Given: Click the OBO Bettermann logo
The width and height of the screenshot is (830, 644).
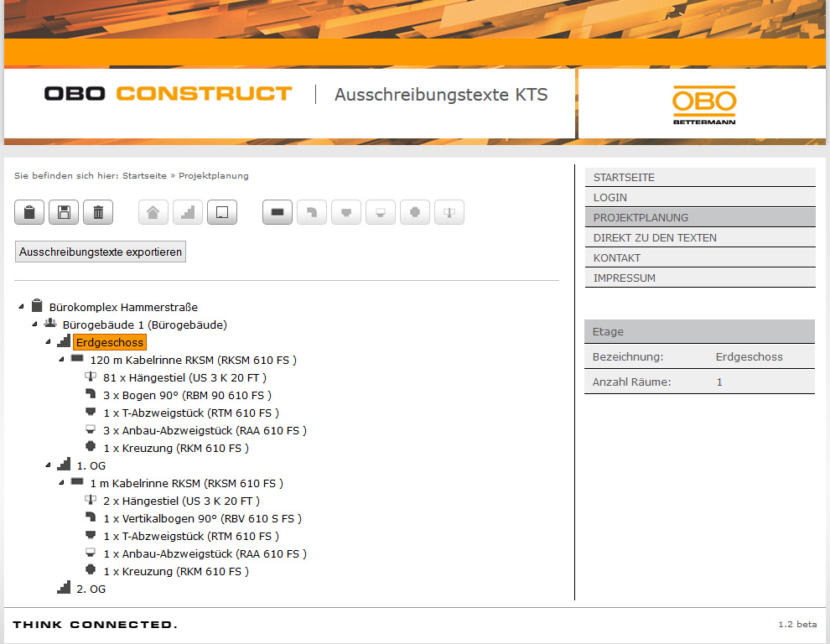Looking at the screenshot, I should click(704, 106).
